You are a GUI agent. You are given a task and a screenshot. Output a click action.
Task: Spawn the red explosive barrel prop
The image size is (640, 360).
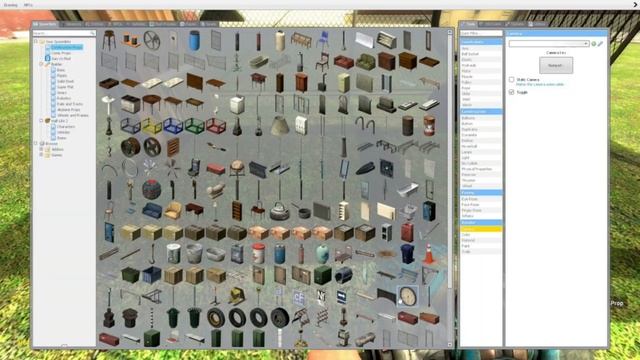click(x=429, y=126)
